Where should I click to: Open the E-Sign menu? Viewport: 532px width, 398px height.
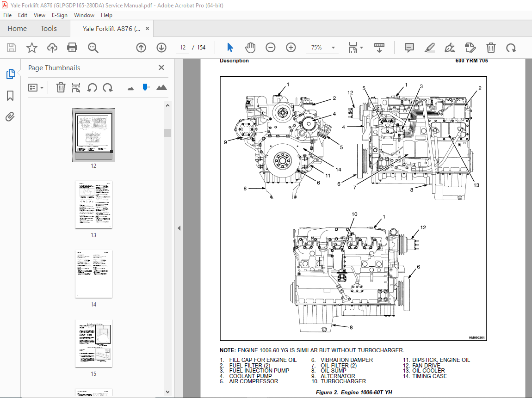[59, 15]
